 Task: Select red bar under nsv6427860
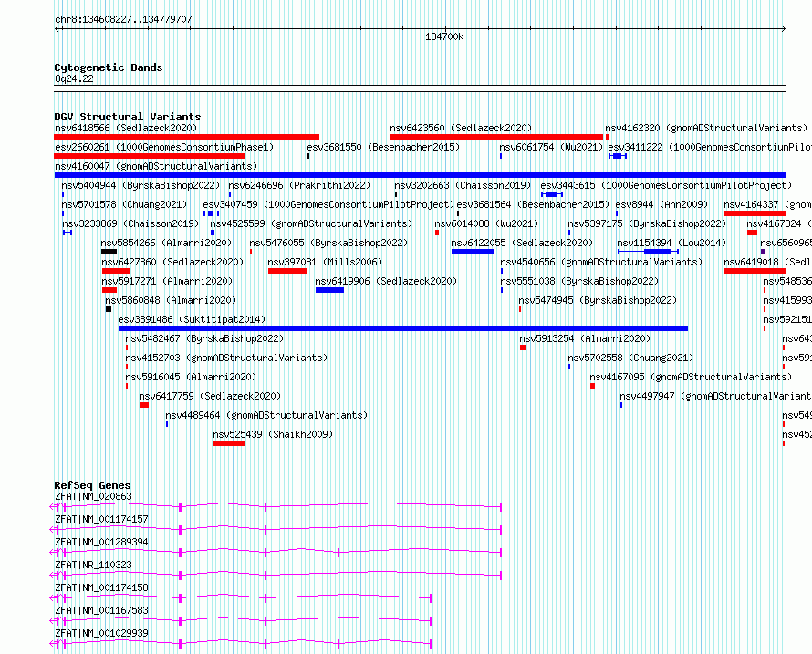pos(116,271)
